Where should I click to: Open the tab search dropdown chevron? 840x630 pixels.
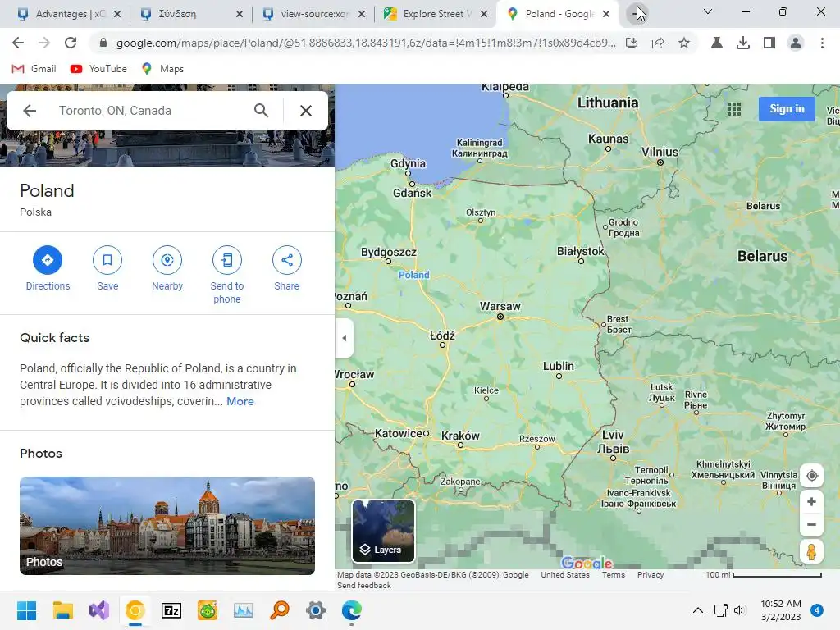pos(708,11)
